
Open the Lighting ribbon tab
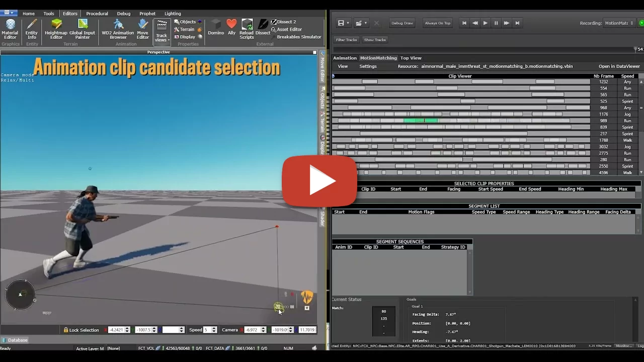(x=173, y=14)
